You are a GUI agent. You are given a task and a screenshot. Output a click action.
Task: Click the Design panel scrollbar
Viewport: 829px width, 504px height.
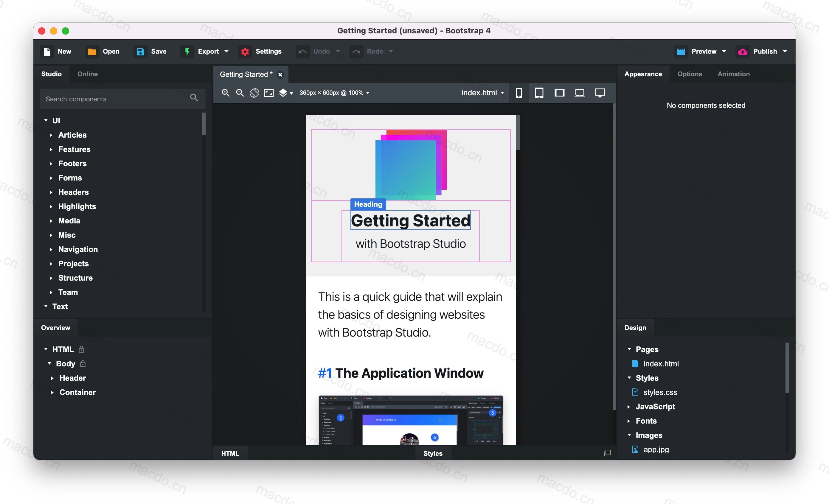(787, 368)
